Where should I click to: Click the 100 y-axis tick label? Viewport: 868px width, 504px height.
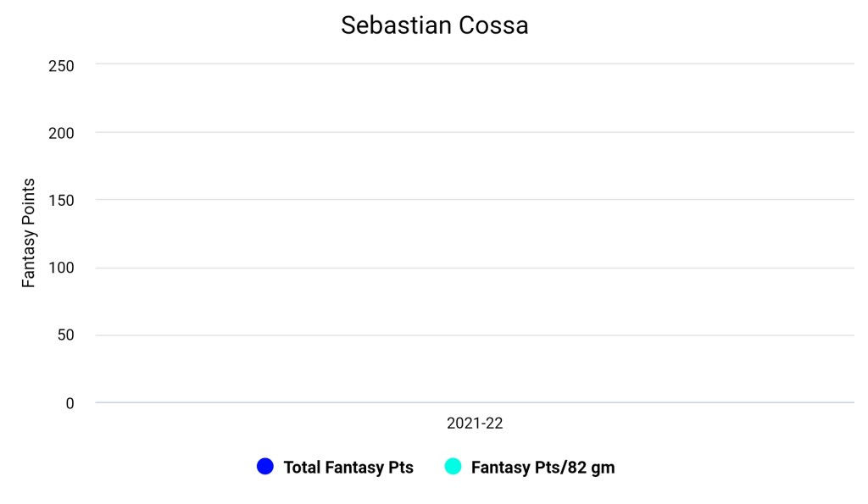63,269
